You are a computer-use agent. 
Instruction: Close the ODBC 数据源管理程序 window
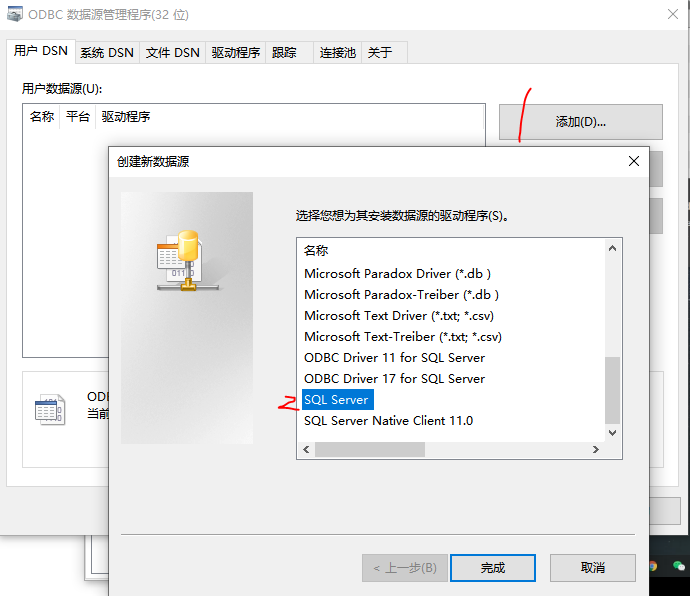click(672, 14)
